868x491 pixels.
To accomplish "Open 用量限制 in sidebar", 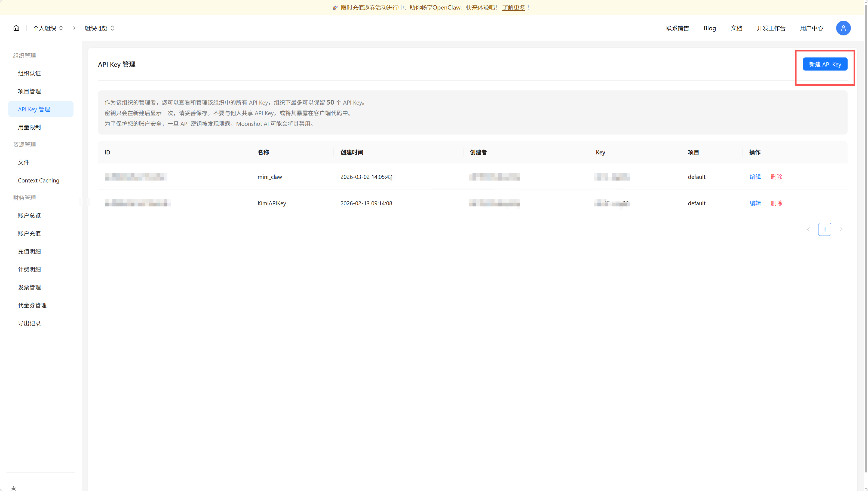I will [x=29, y=127].
